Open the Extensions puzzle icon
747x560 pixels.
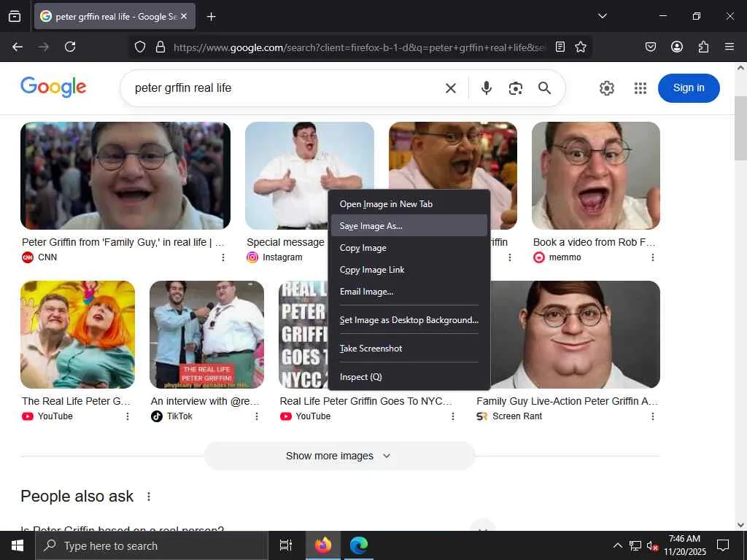(703, 47)
